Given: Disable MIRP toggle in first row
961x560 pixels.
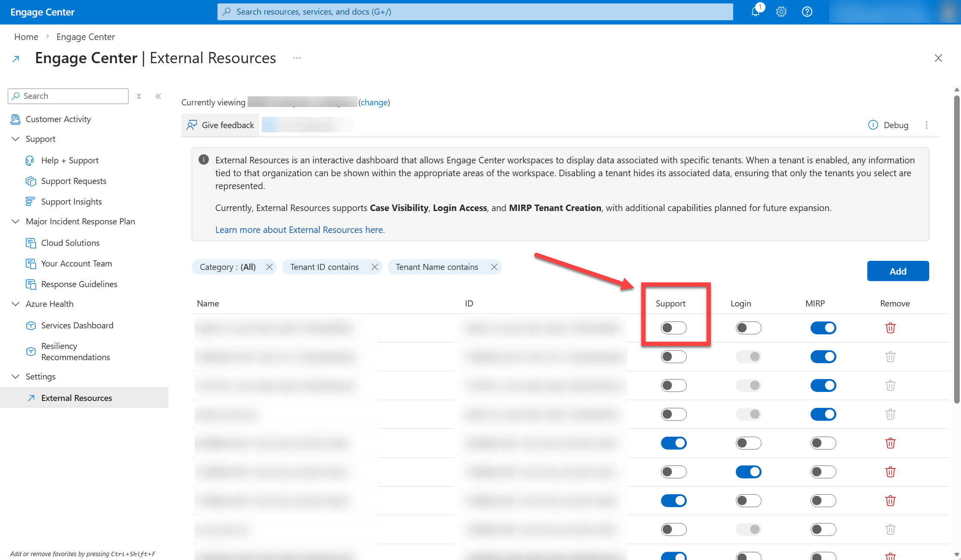Looking at the screenshot, I should (x=823, y=328).
